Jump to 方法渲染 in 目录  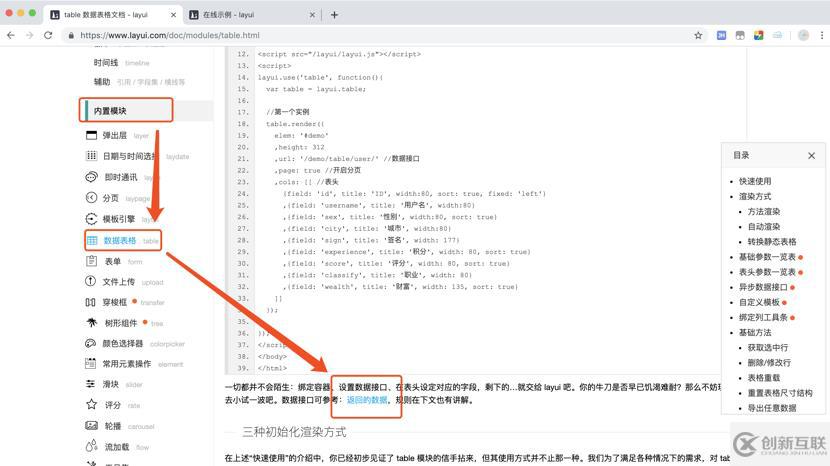tap(764, 211)
